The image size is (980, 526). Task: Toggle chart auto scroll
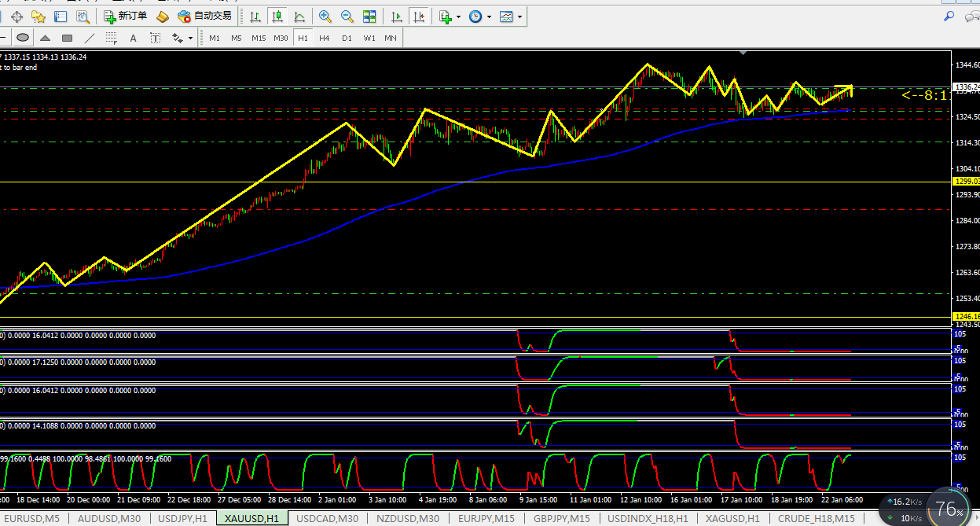click(398, 17)
